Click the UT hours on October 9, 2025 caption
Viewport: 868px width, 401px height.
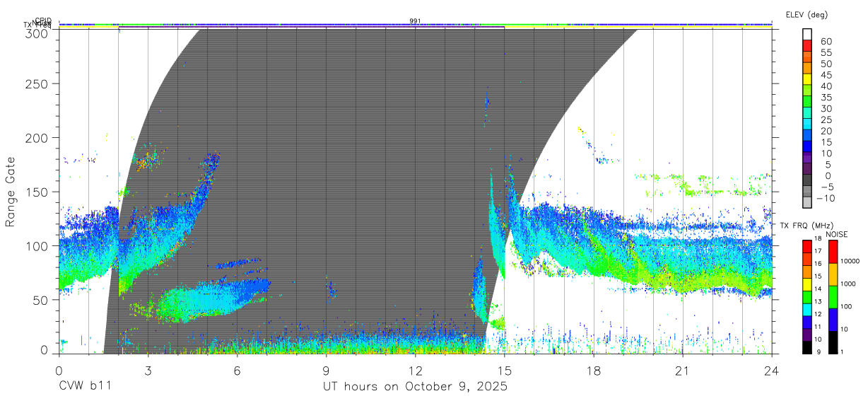pos(416,387)
